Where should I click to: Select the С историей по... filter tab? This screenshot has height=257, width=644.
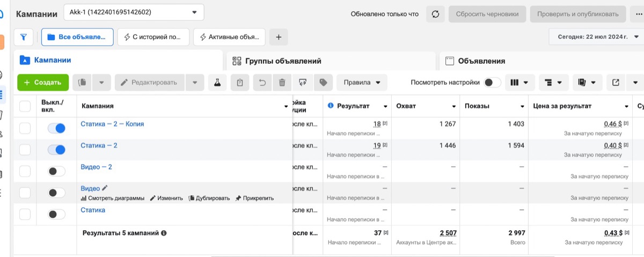point(153,37)
